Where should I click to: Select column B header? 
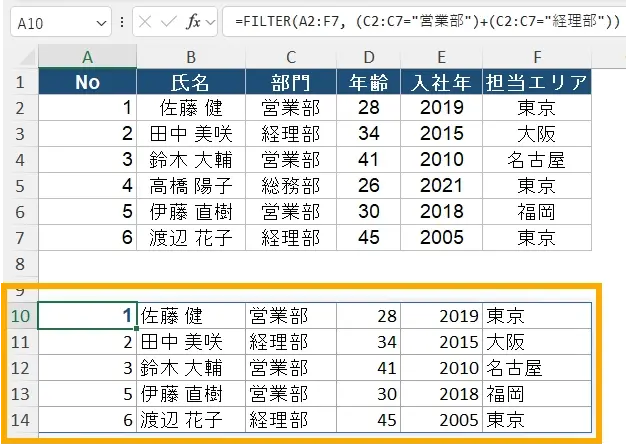pyautogui.click(x=191, y=57)
